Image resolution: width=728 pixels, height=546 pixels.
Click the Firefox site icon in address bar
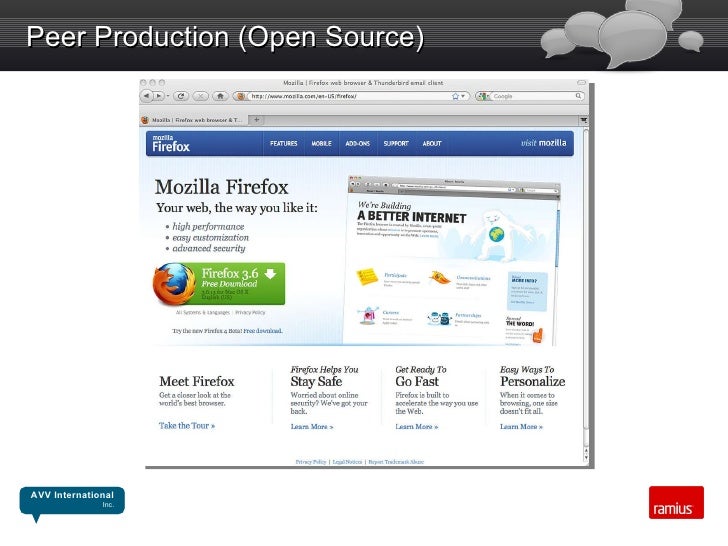pyautogui.click(x=240, y=97)
